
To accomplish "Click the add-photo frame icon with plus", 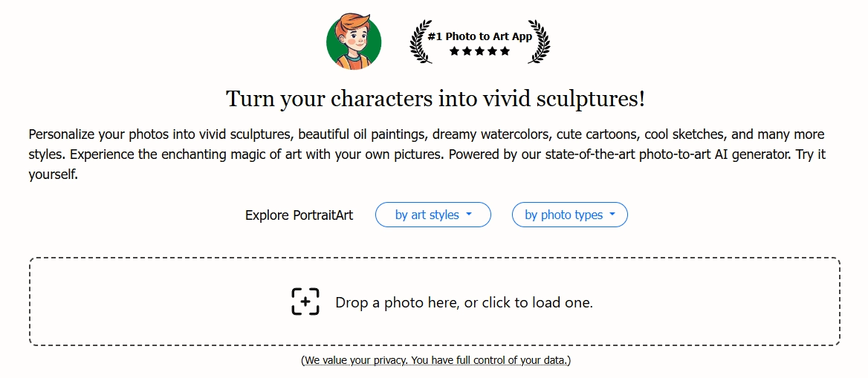I will 305,302.
